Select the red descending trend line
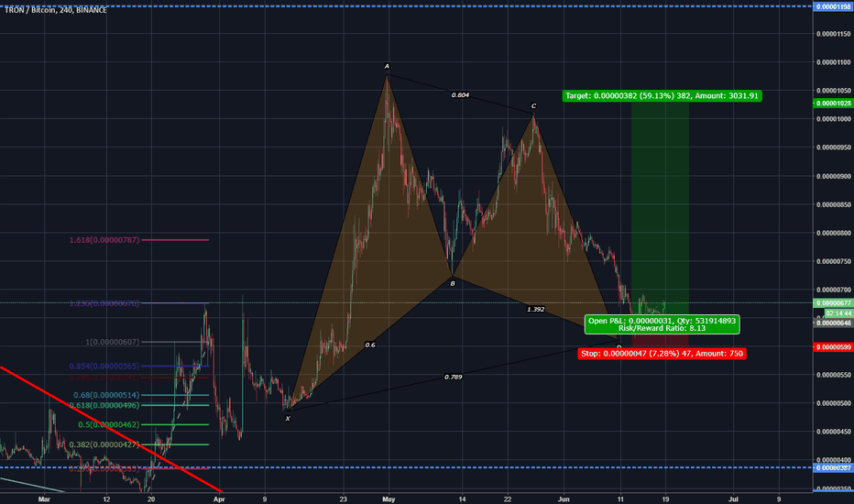Screen dimensions: 854x504 pos(109,428)
